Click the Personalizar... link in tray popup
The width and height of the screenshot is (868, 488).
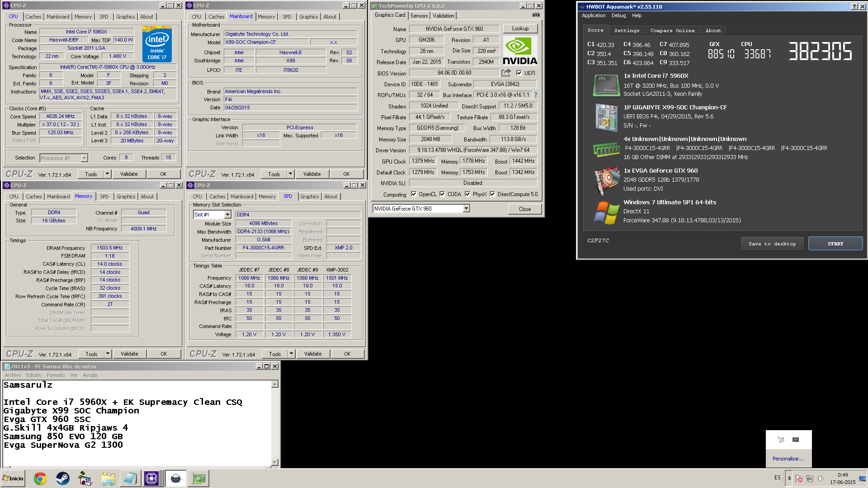(788, 459)
